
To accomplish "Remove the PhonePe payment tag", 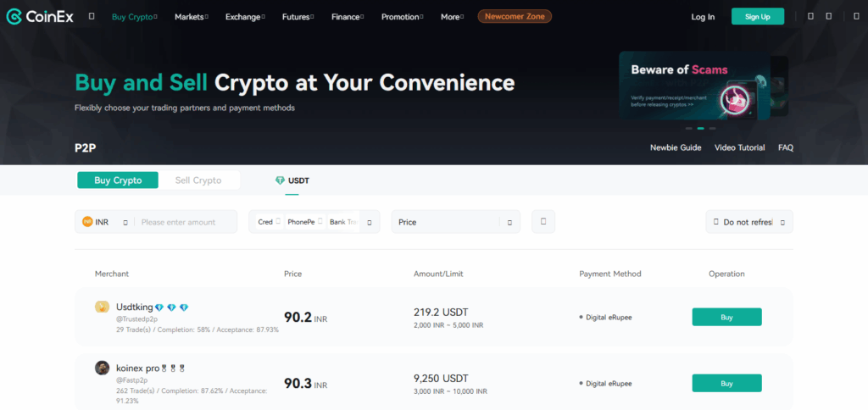I will point(320,221).
